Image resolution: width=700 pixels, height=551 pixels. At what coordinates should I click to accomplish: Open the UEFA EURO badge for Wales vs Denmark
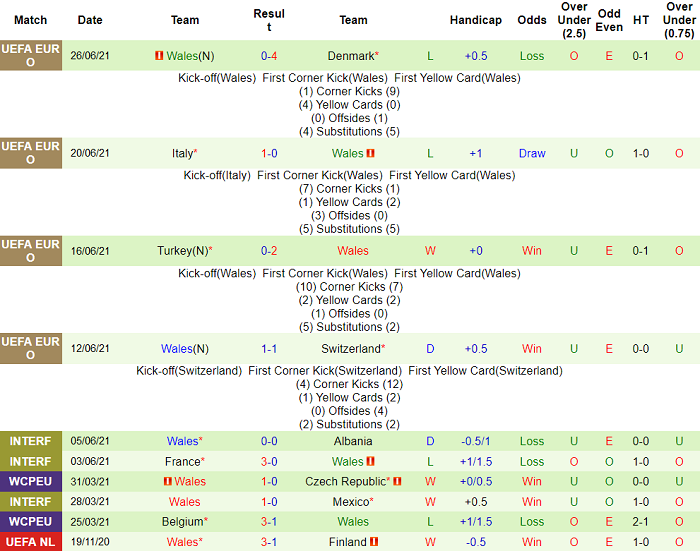(x=31, y=55)
